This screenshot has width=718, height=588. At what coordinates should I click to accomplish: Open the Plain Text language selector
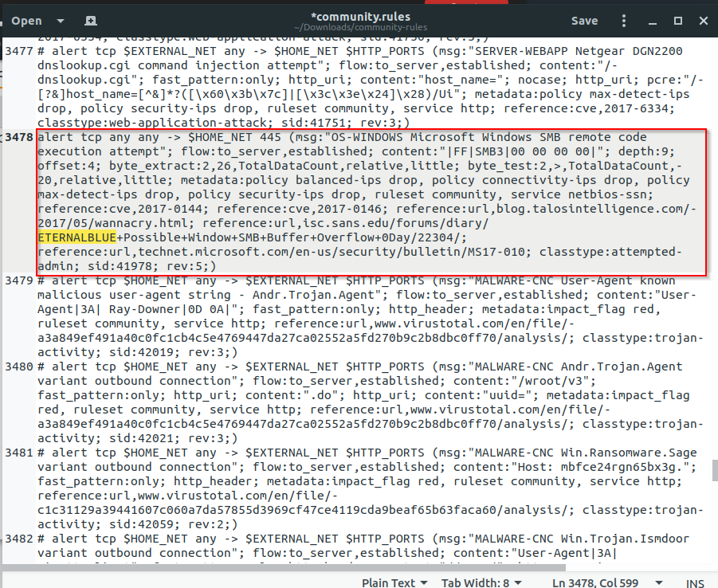tap(394, 582)
